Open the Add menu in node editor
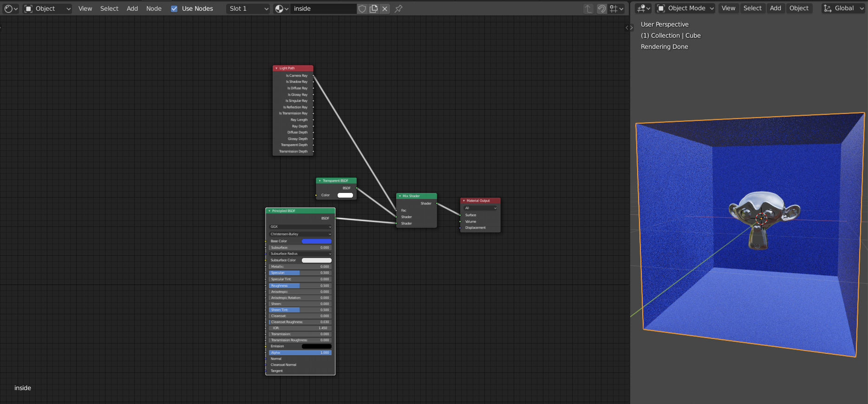Screen dimensions: 868x404 [132, 8]
